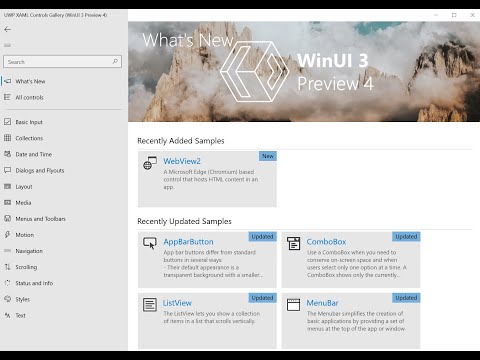Screen dimensions: 480x360
Task: Click the Menus and Toolbars icon
Action: [x=7, y=218]
